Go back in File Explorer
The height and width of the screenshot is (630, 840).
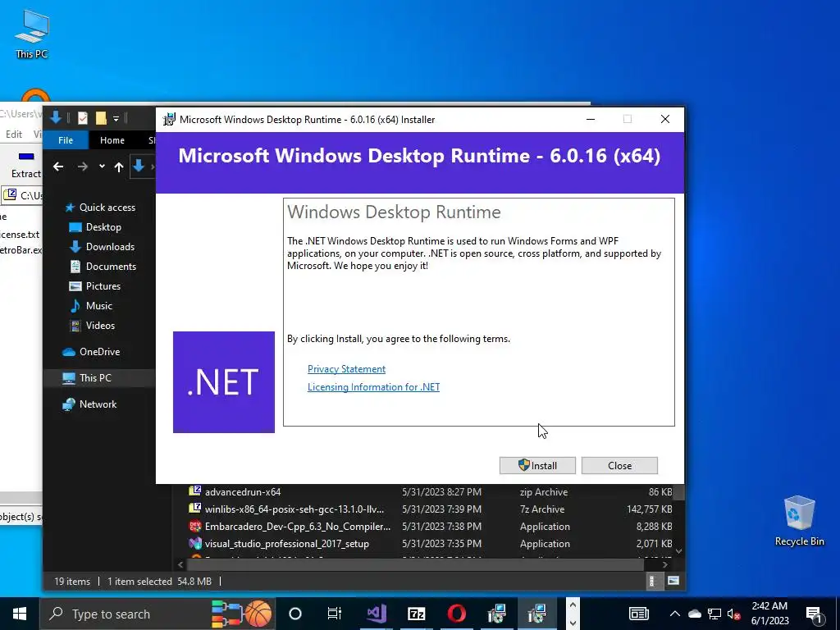58,167
